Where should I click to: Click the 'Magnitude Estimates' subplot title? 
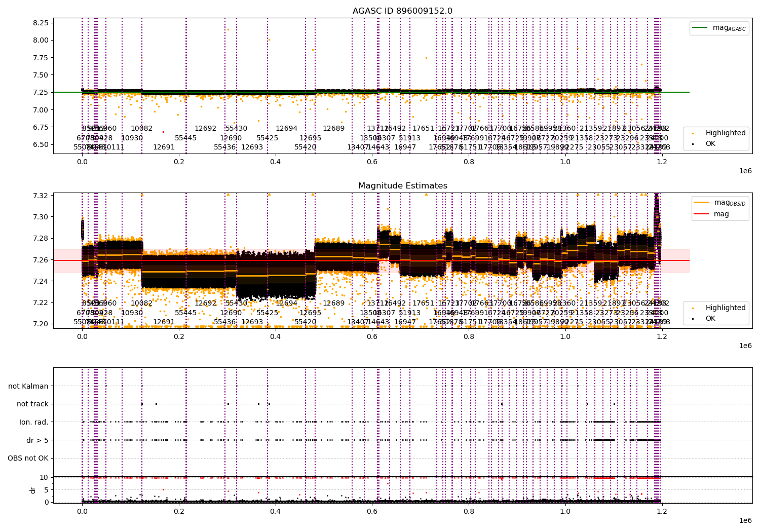pyautogui.click(x=402, y=186)
